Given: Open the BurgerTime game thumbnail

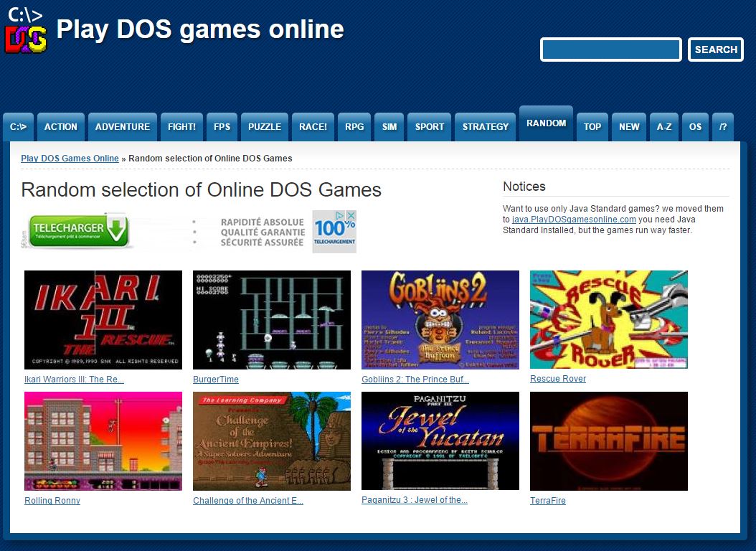Looking at the screenshot, I should tap(271, 319).
